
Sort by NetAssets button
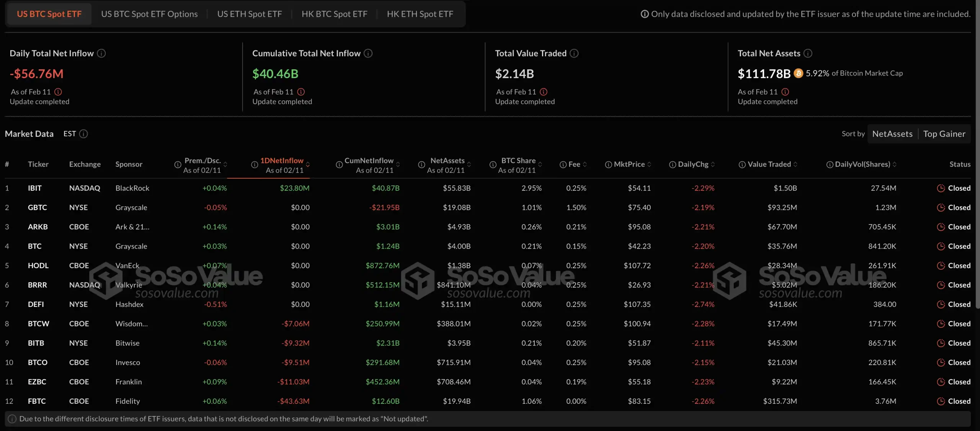tap(892, 134)
